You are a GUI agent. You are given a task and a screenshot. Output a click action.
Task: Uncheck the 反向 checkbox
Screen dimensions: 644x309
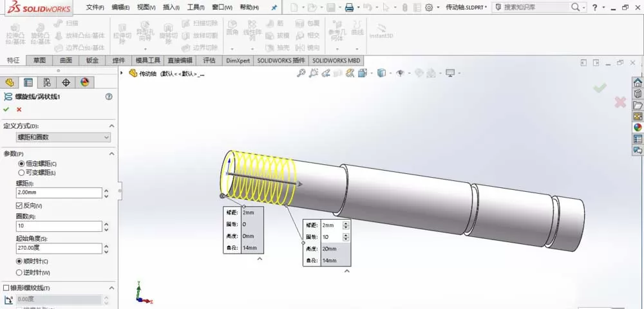point(19,205)
